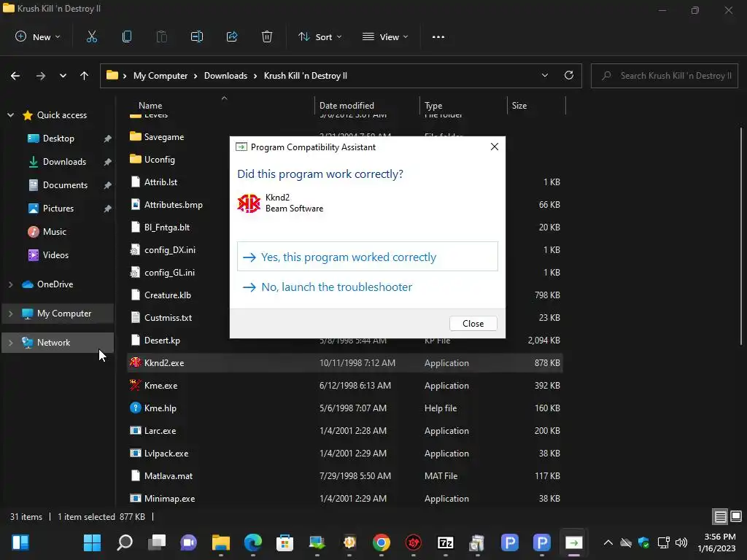Open Google Chrome from taskbar
Viewport: 747px width, 560px height.
click(381, 542)
